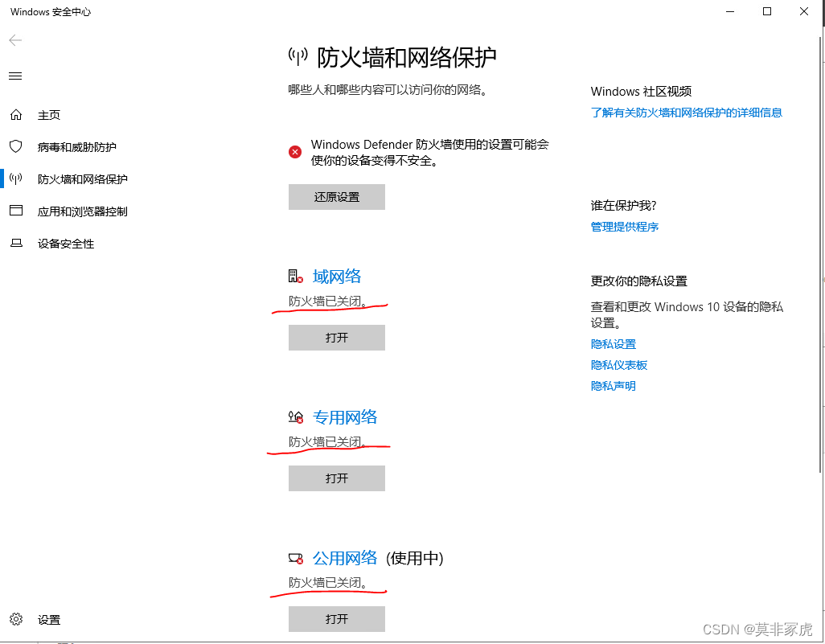Open the hamburger navigation menu
Viewport: 825px width, 644px height.
pos(15,76)
